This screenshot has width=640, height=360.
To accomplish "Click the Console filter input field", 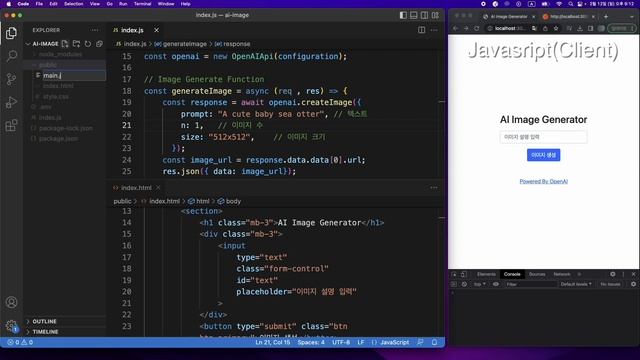I will coord(531,284).
